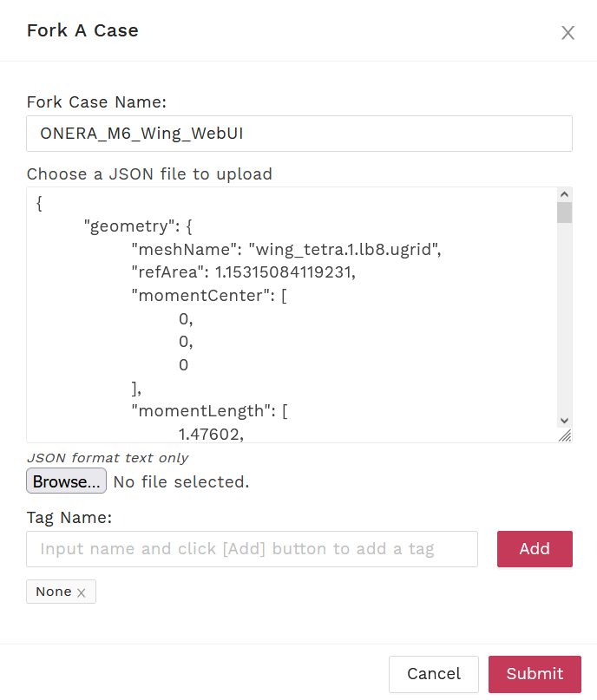Click the JSON textarea resize handle

click(x=565, y=436)
